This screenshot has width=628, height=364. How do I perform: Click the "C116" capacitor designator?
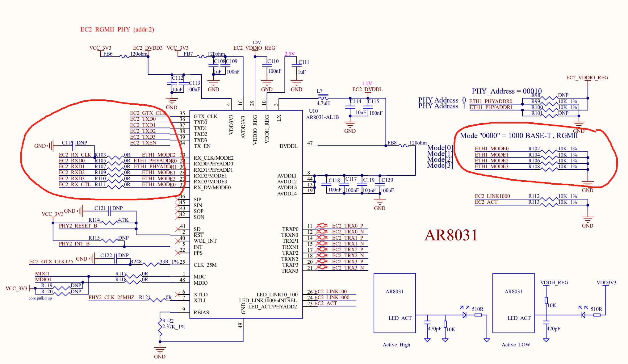[67, 143]
